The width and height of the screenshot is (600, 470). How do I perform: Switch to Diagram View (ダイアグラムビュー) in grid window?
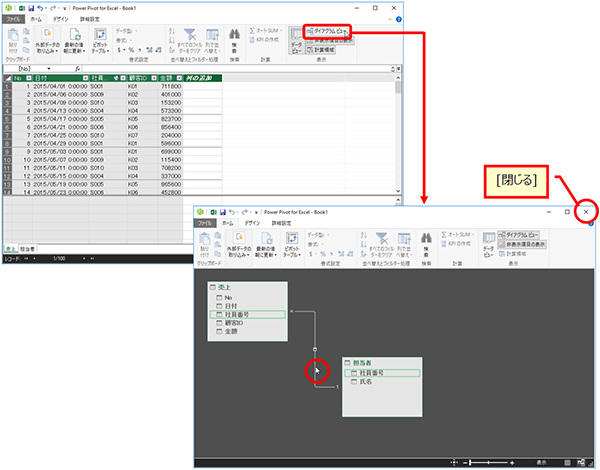pos(327,32)
